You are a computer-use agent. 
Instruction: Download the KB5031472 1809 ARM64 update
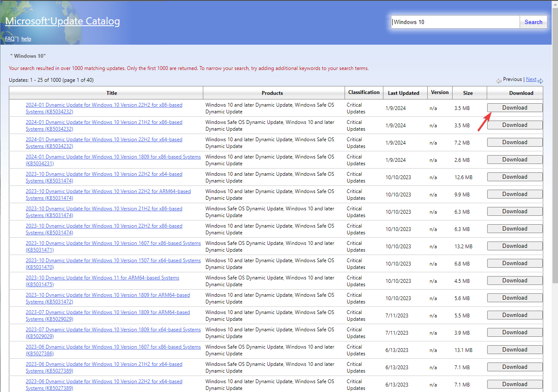[x=515, y=298]
